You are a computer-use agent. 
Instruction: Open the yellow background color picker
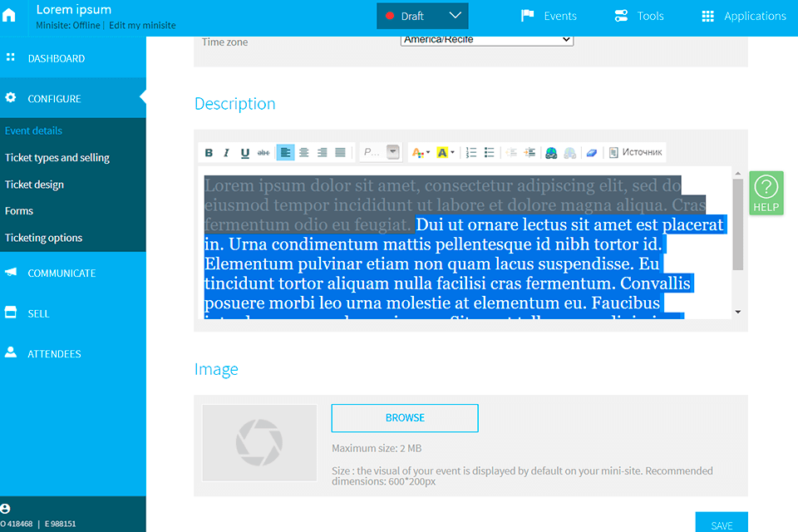click(446, 152)
